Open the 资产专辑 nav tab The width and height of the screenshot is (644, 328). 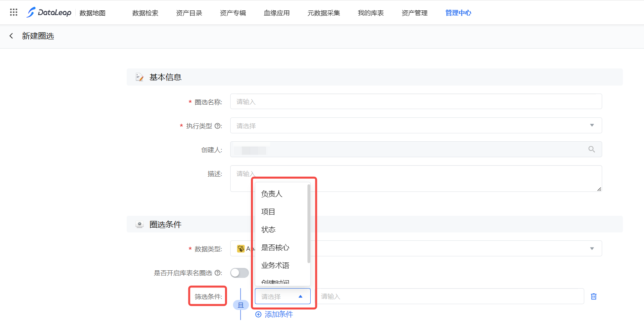tap(233, 13)
